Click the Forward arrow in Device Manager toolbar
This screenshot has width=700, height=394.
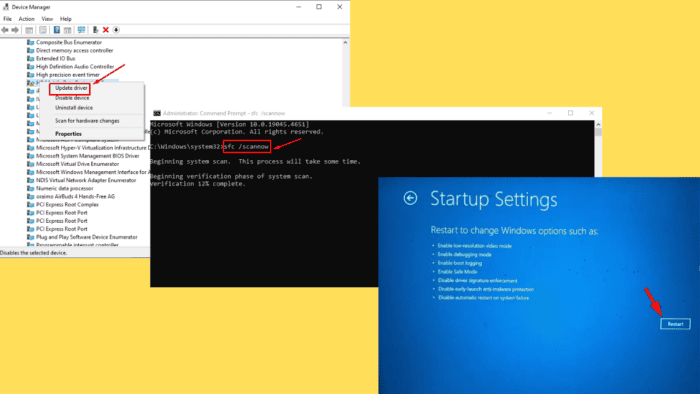click(15, 30)
